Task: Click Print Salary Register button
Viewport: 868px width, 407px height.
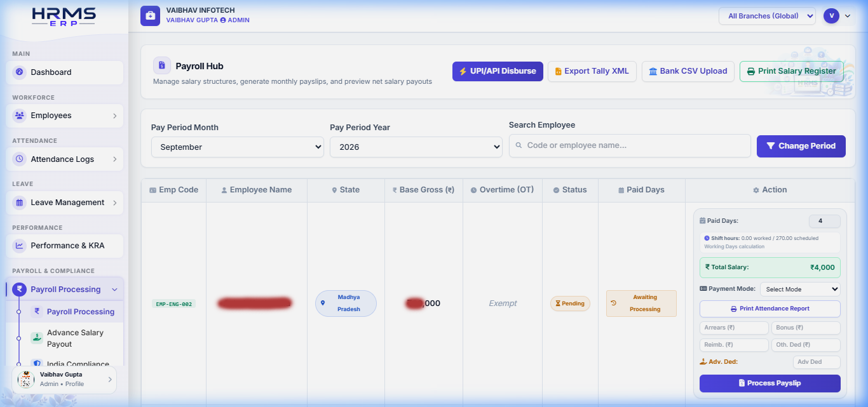Action: coord(792,71)
